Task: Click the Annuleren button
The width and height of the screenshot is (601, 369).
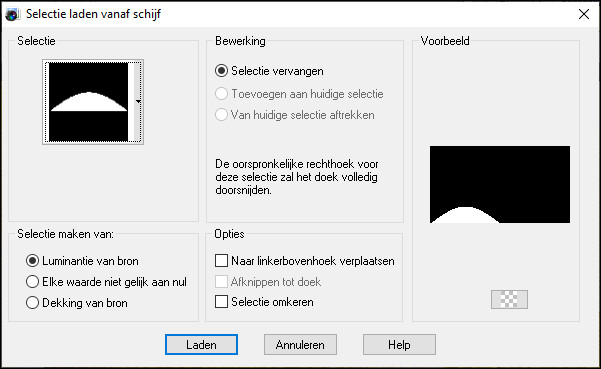Action: click(x=300, y=344)
